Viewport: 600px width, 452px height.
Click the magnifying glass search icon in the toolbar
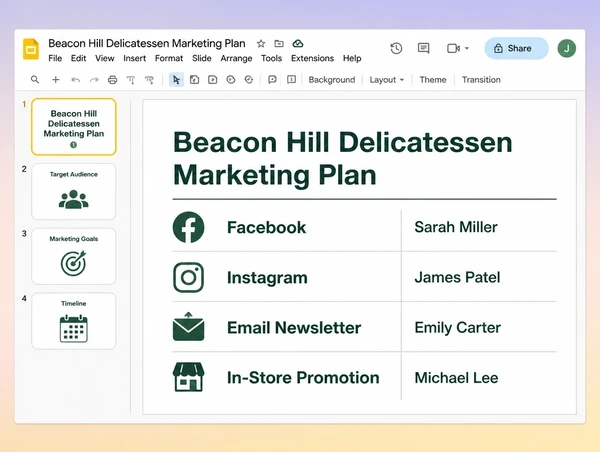(35, 80)
